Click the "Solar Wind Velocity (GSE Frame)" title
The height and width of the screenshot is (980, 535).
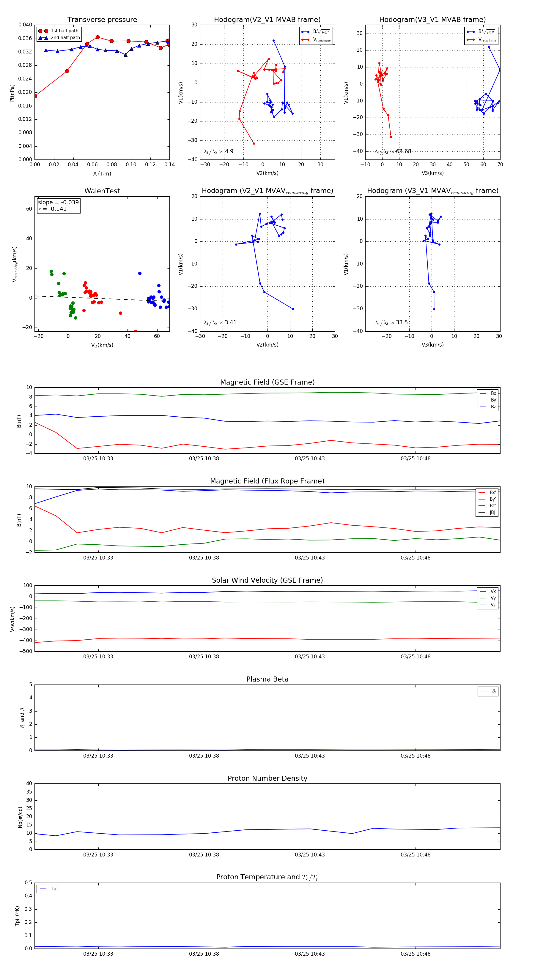pos(267,580)
